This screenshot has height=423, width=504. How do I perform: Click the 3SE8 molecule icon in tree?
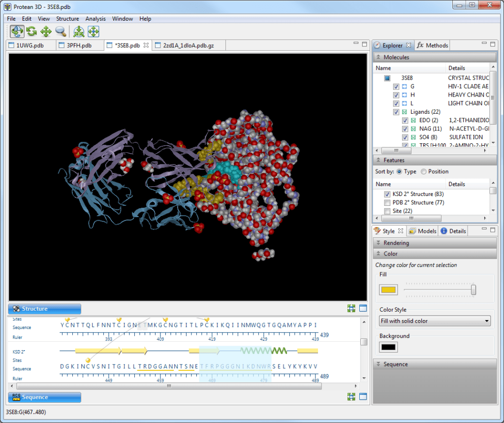[x=387, y=78]
